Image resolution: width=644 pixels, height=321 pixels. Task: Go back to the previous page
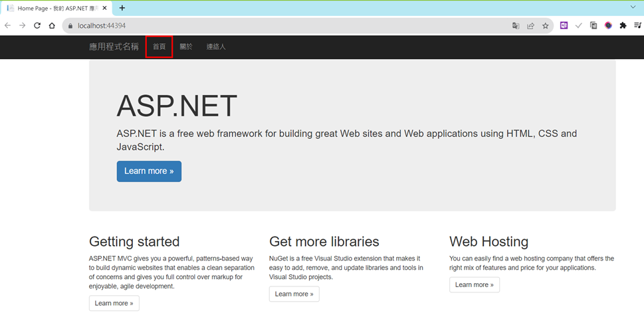coord(8,25)
